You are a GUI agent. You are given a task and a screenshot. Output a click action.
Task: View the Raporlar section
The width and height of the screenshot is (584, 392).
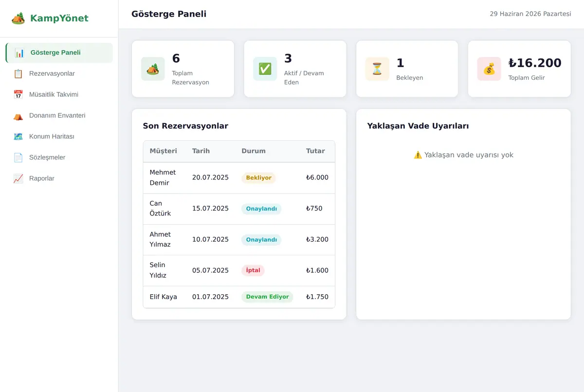pos(59,178)
